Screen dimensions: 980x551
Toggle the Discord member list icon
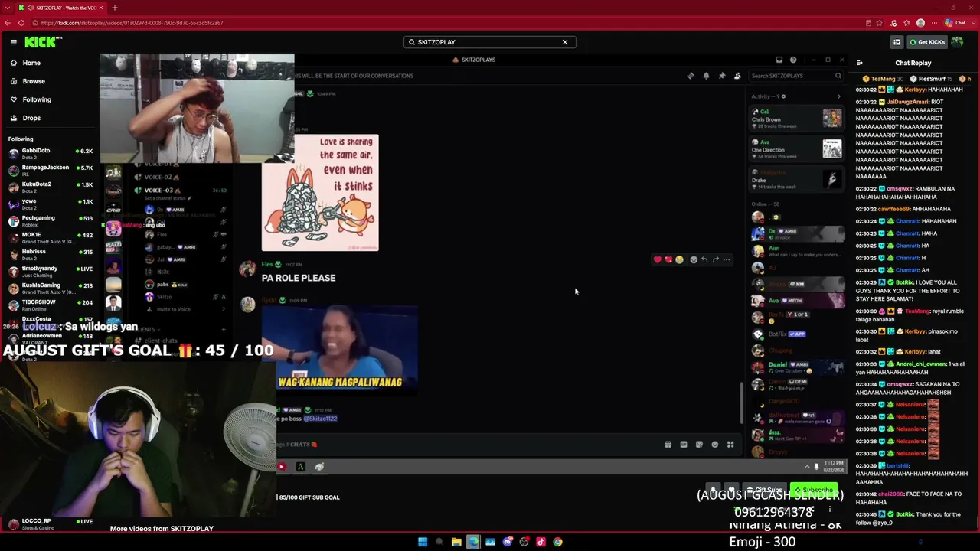tap(737, 76)
